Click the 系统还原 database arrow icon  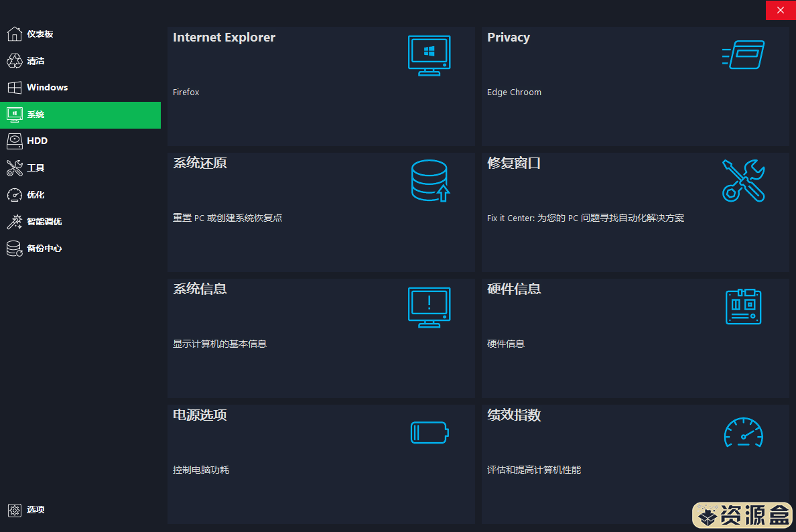click(430, 181)
